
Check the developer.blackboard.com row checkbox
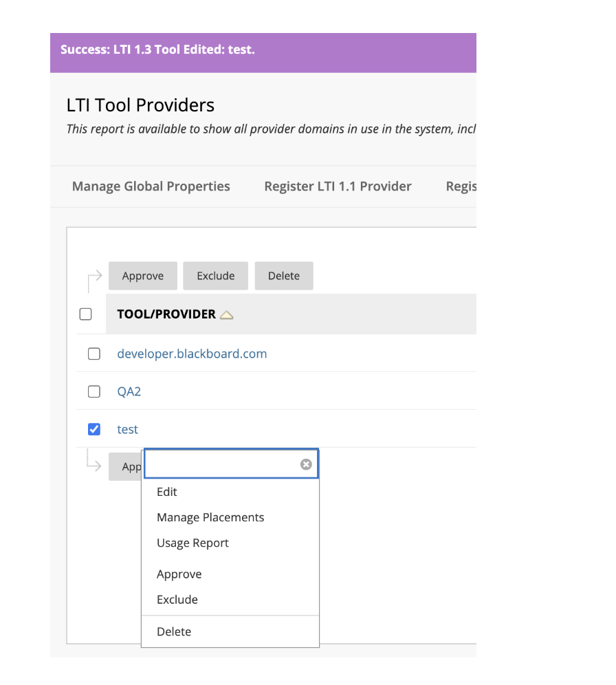coord(94,354)
